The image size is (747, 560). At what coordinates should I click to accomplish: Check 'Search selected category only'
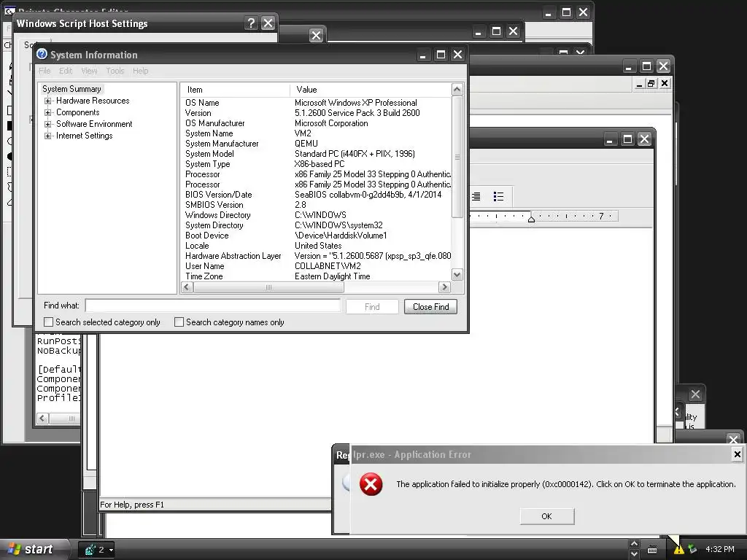point(48,322)
